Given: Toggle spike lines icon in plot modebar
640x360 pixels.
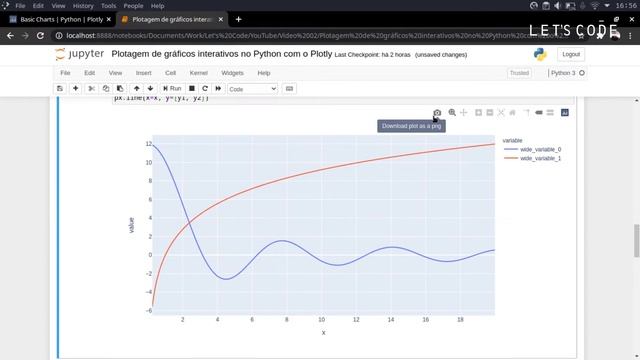Looking at the screenshot, I should 527,113.
